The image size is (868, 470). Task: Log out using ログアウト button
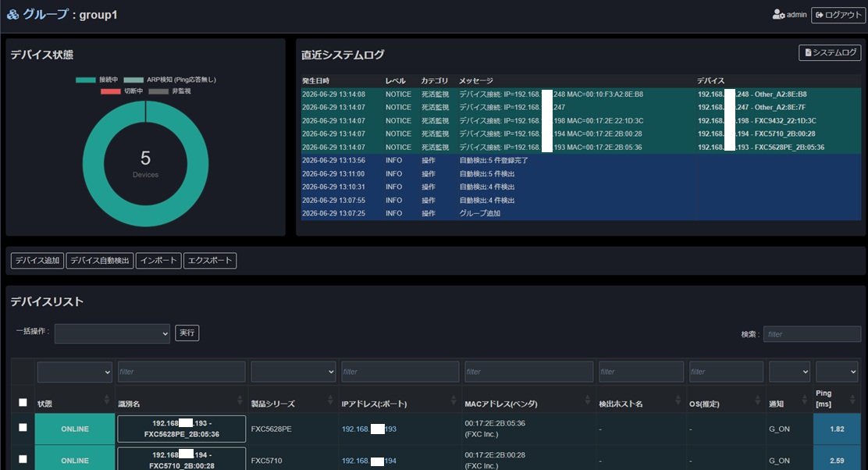click(x=838, y=15)
